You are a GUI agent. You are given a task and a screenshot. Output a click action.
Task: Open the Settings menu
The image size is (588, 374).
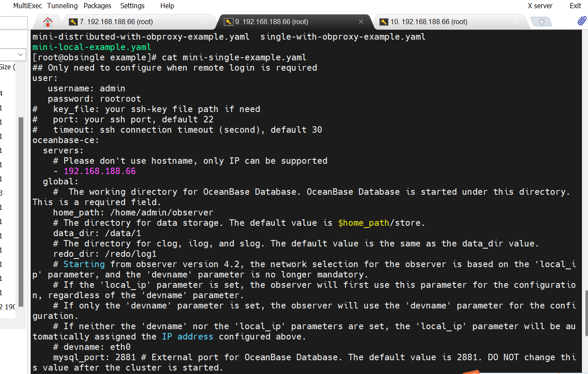coord(132,6)
